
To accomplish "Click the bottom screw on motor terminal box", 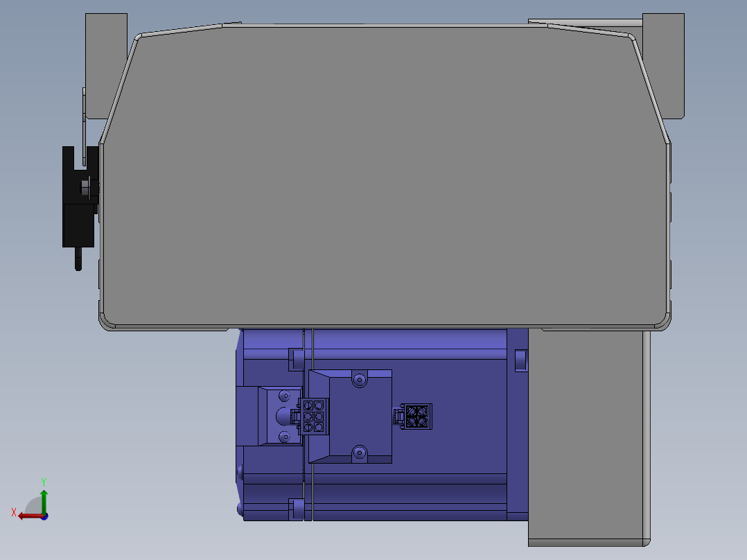I will click(x=359, y=453).
